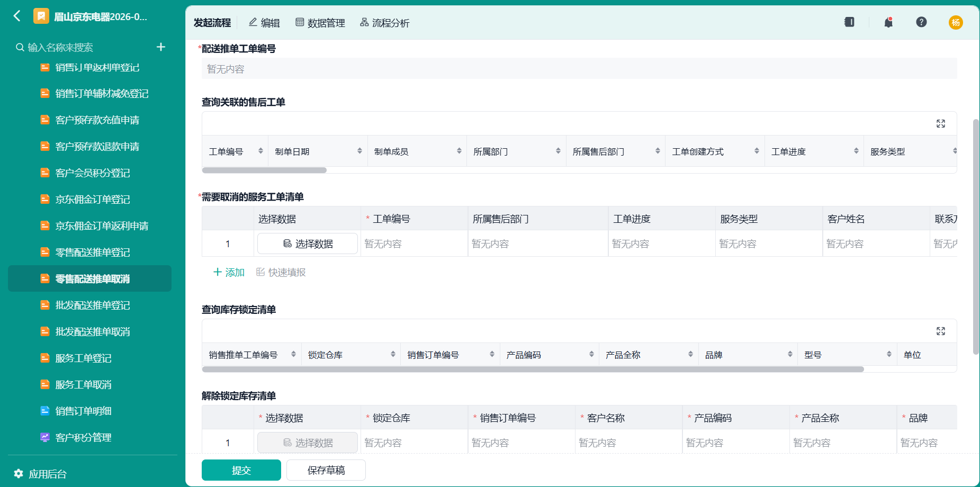The image size is (980, 487).
Task: Click icon beside 京东佣金订单登记
Action: [x=45, y=199]
